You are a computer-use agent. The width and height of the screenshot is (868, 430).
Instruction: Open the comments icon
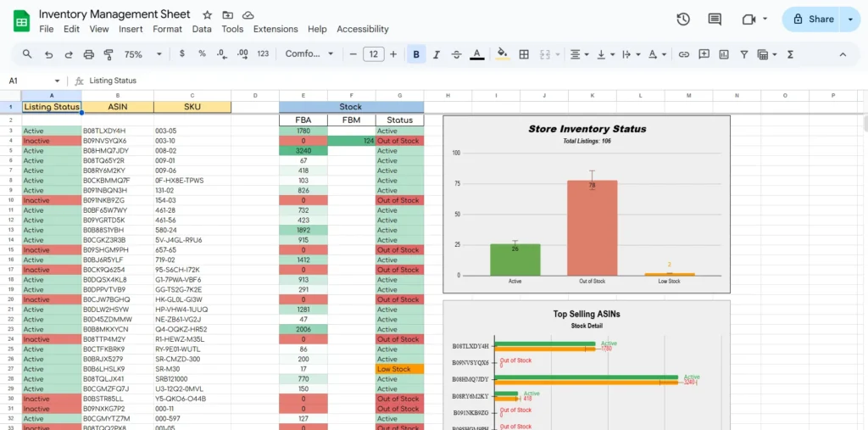[x=715, y=19]
